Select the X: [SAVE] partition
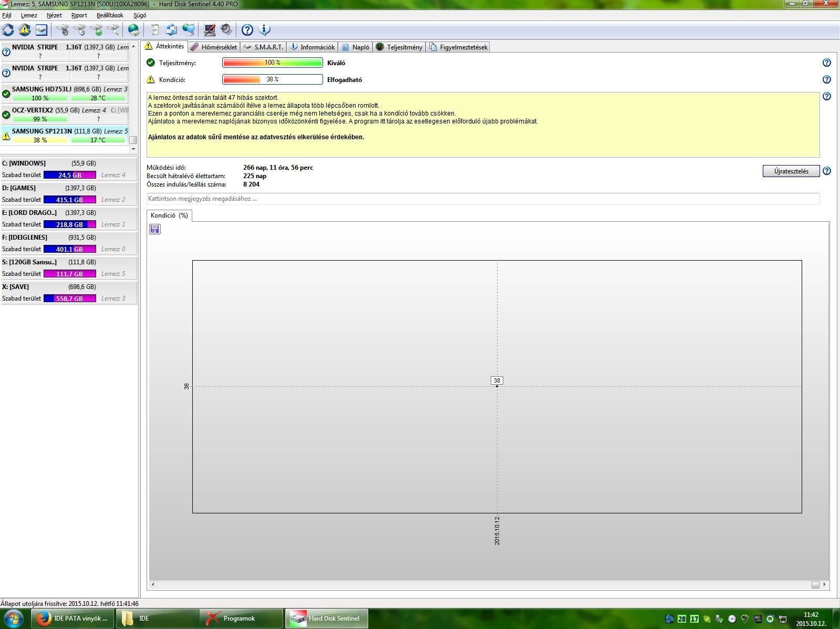 pos(69,293)
